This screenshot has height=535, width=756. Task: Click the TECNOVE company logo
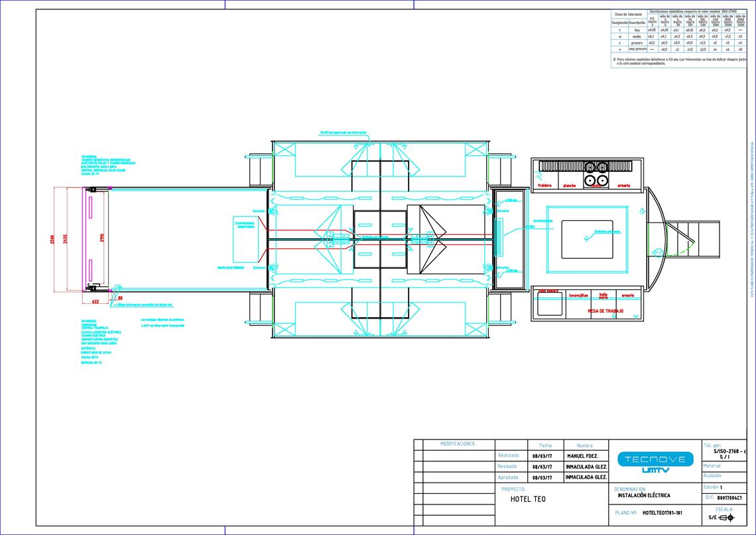point(655,459)
